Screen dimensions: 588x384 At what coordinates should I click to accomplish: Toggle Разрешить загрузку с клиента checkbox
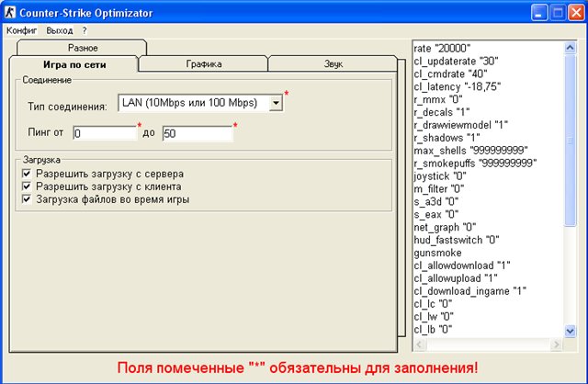28,186
